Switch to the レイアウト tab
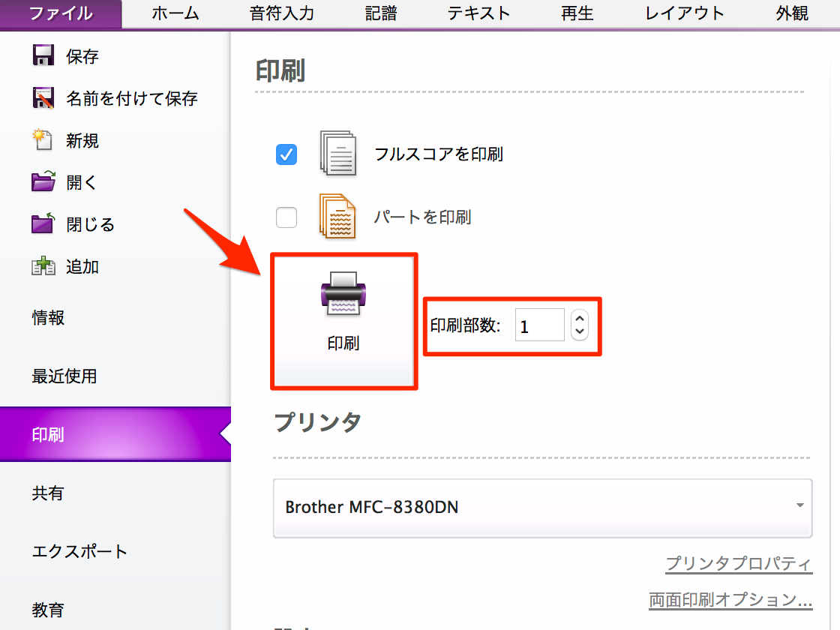 pos(684,13)
